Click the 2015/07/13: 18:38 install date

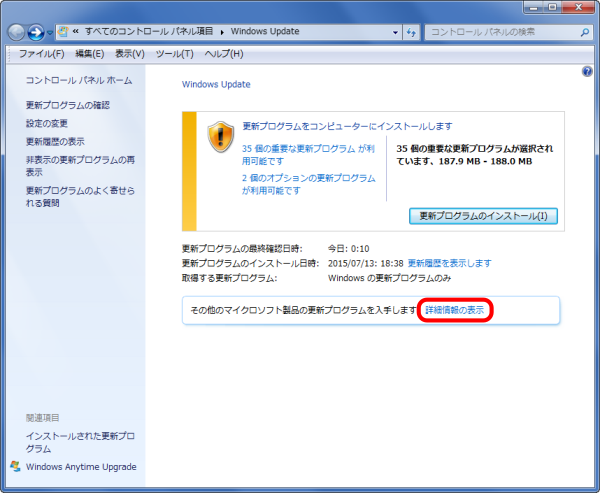pyautogui.click(x=365, y=263)
